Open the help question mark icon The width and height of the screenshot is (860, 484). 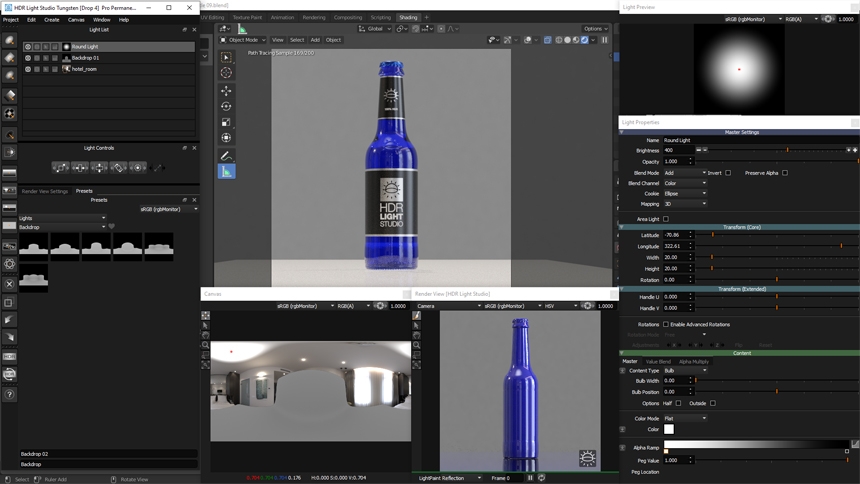(x=9, y=394)
